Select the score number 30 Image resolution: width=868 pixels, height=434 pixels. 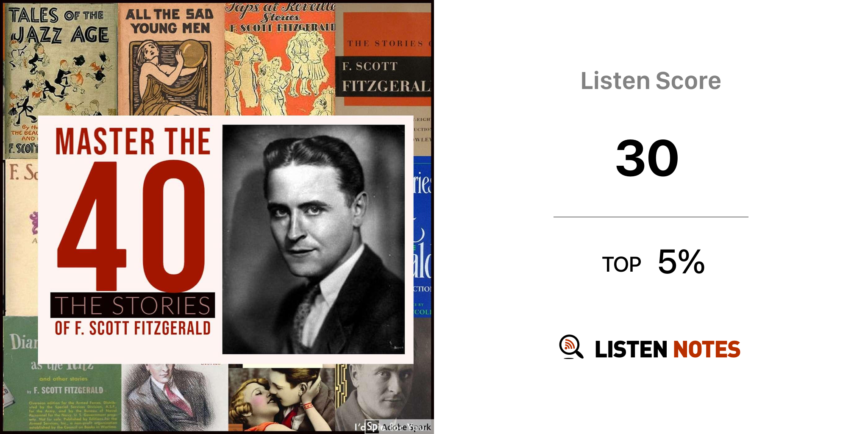click(x=647, y=159)
